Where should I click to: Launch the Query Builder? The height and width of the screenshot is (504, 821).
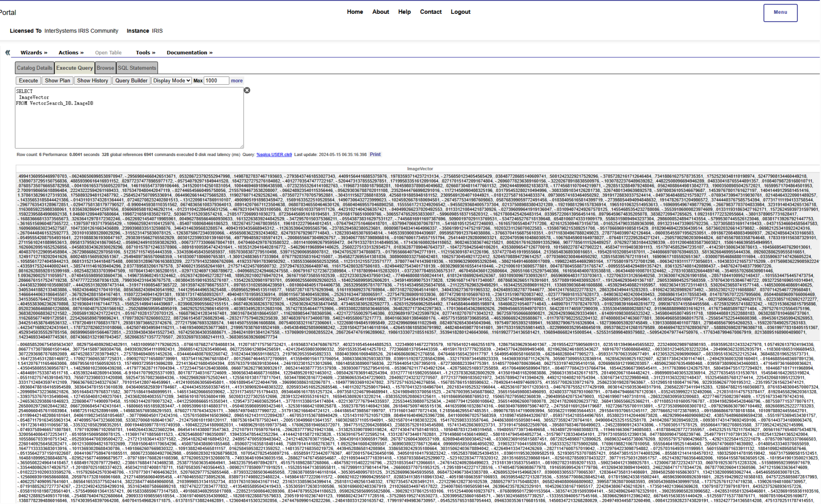pos(131,81)
